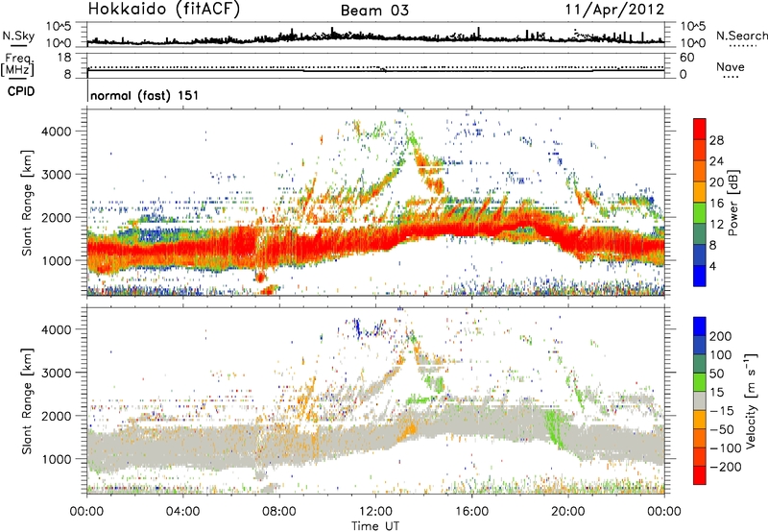Click the blue bottom segment of Power colorbar
768x532 pixels.
tap(700, 276)
